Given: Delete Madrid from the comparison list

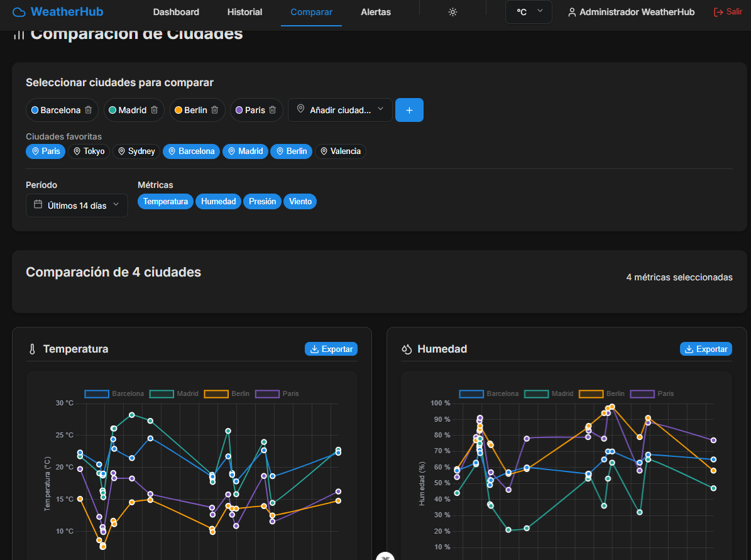Looking at the screenshot, I should click(x=154, y=110).
